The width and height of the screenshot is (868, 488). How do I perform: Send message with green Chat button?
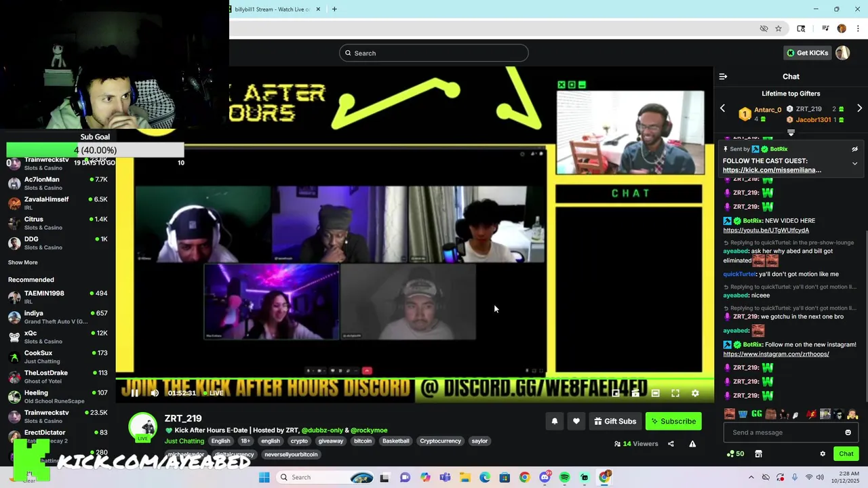[846, 454]
